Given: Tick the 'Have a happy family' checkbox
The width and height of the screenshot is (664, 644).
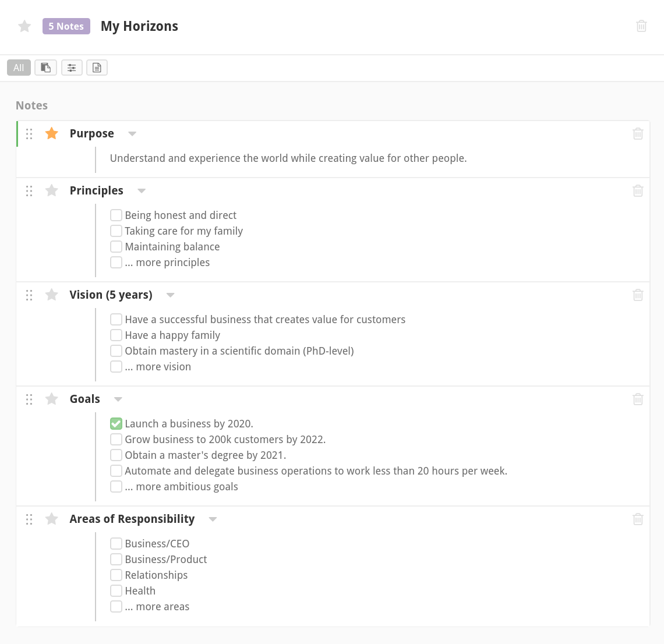Looking at the screenshot, I should point(116,335).
